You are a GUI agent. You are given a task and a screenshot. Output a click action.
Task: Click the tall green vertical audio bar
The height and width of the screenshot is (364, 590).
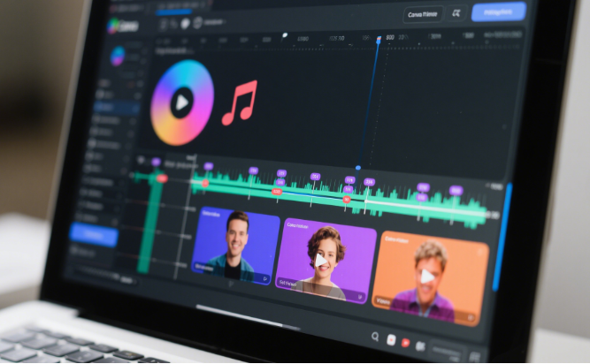(149, 224)
